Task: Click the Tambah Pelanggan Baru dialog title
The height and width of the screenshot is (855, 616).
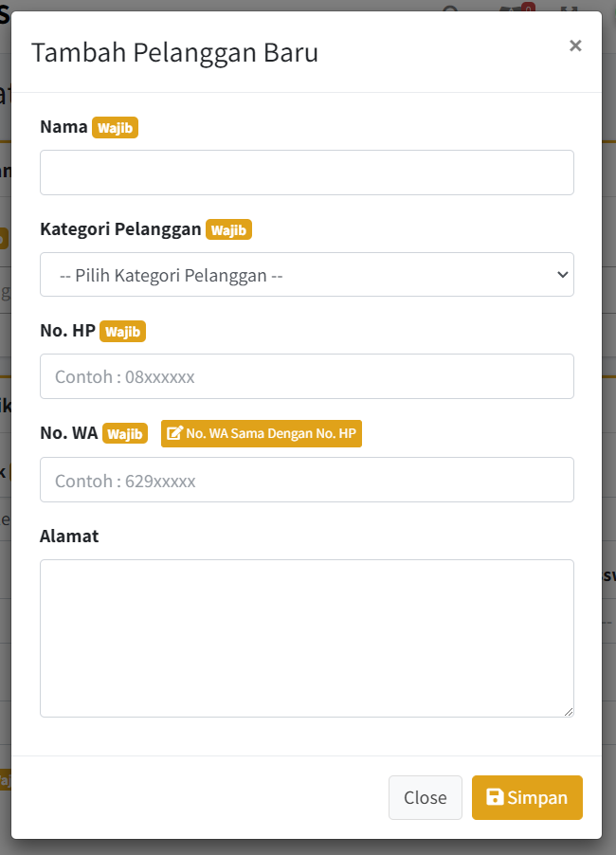Action: tap(174, 52)
